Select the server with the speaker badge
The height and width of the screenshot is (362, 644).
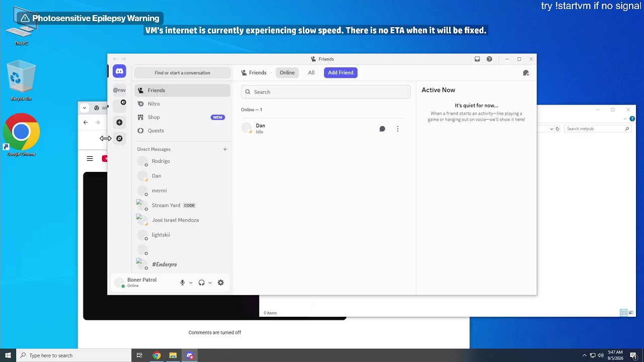click(119, 106)
